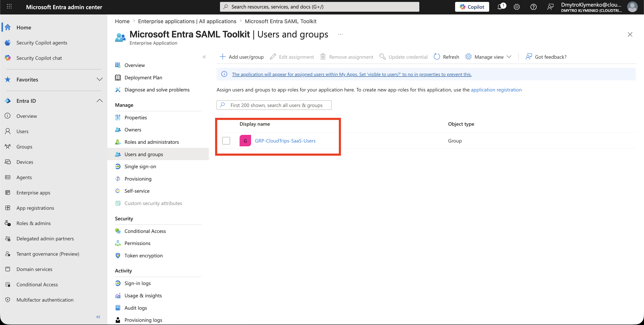Click the search users & groups field
644x325 pixels.
[x=274, y=105]
